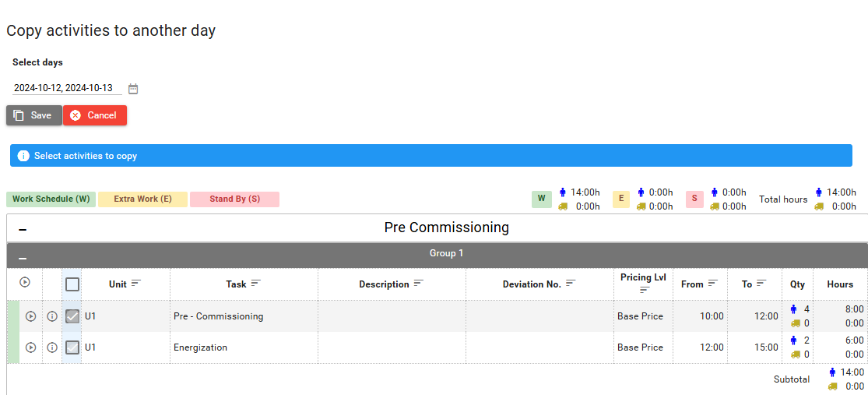
Task: Click play icon on Energization row
Action: point(31,347)
